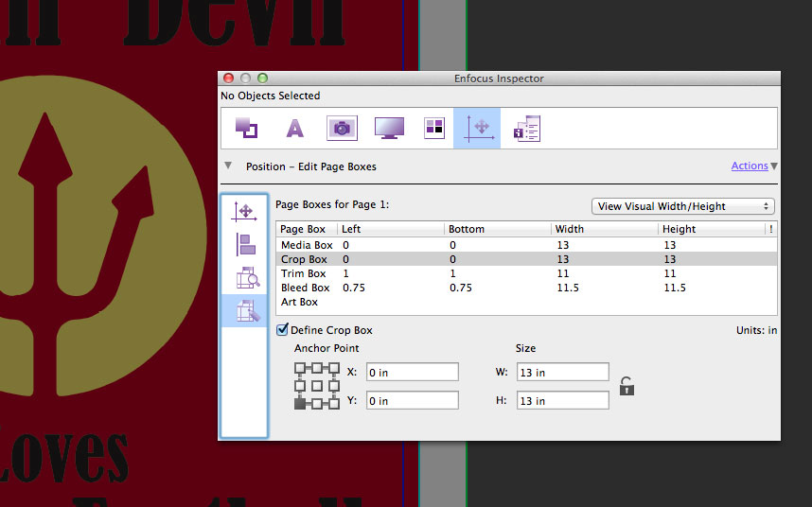Open the Image inspector category (camera icon)
The width and height of the screenshot is (812, 507).
tap(342, 128)
